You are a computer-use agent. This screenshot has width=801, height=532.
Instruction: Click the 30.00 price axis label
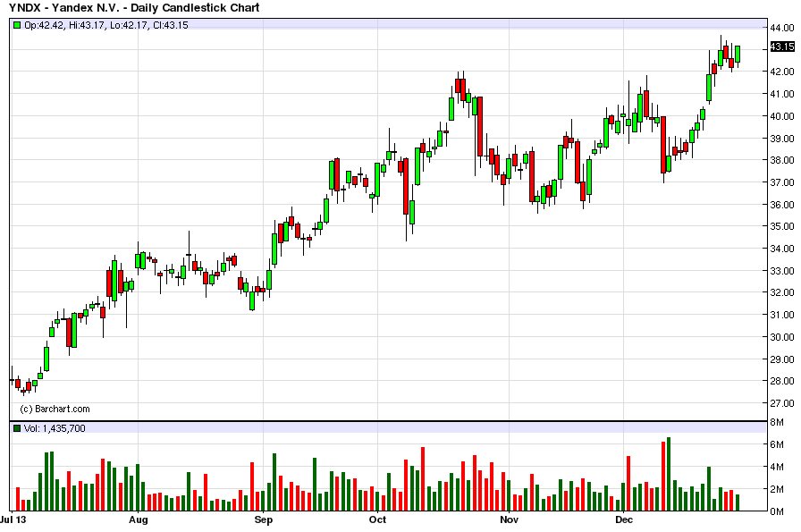[x=782, y=337]
